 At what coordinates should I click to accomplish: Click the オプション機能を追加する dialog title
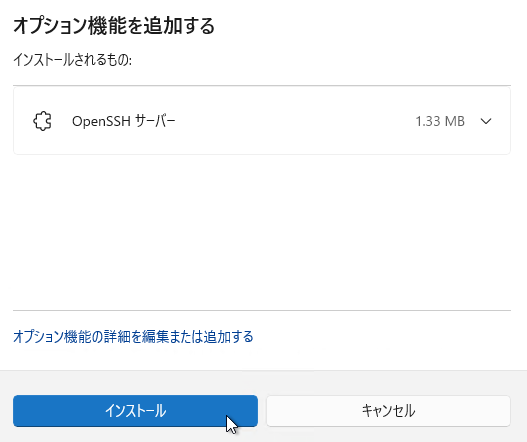point(114,26)
